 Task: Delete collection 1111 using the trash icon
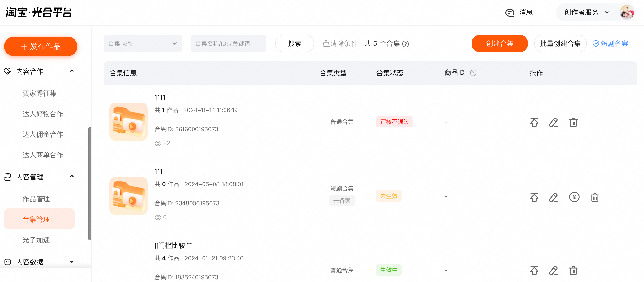click(x=573, y=122)
